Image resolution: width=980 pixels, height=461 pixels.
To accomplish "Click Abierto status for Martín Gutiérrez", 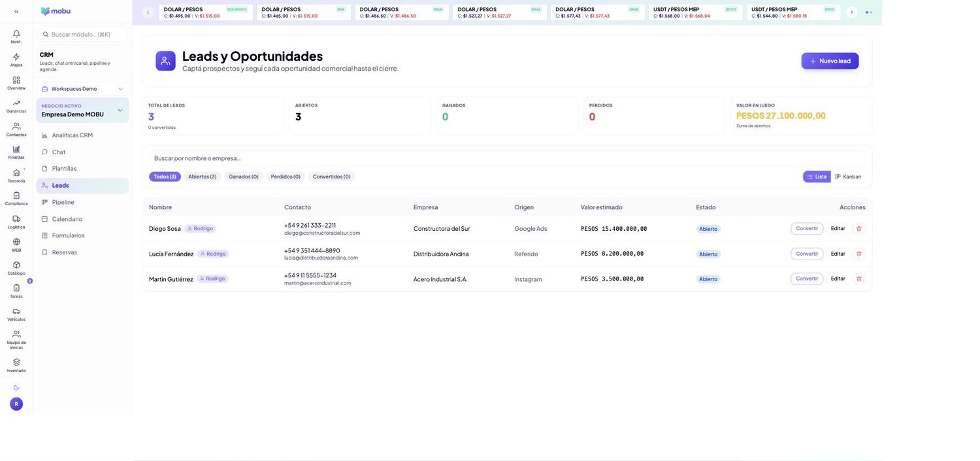I will 708,279.
